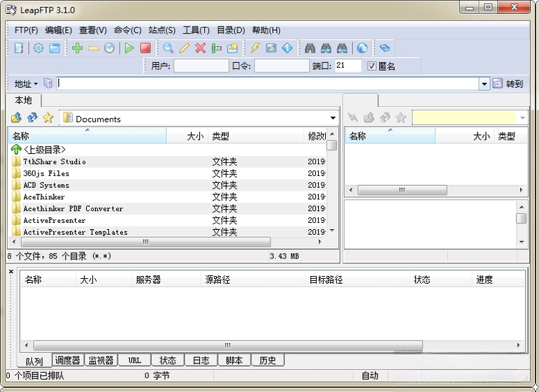Open the address bar history dropdown
This screenshot has height=392, width=539.
coord(484,83)
